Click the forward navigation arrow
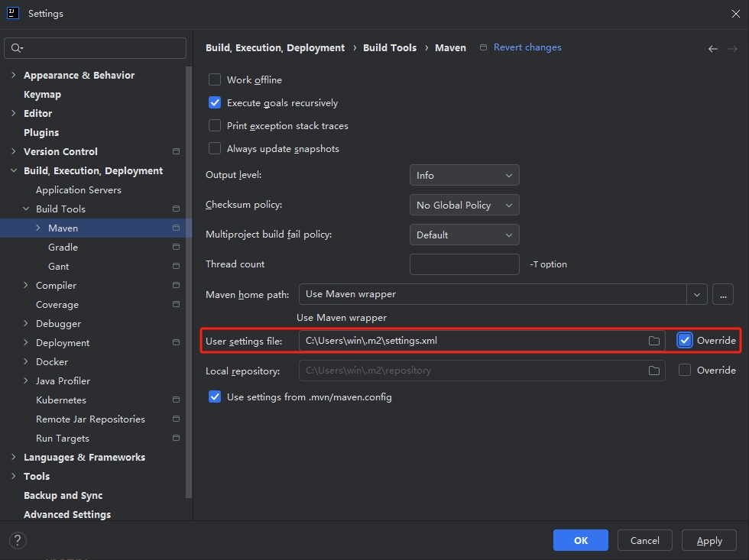 coord(733,49)
